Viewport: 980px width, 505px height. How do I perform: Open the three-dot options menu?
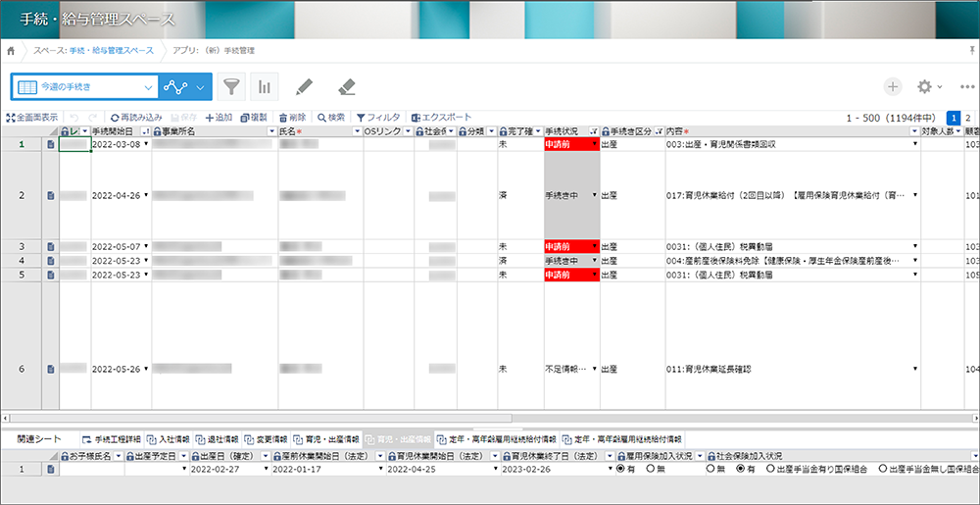pyautogui.click(x=967, y=87)
